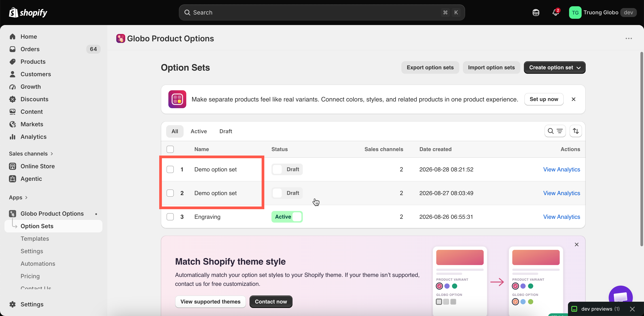The width and height of the screenshot is (644, 316).
Task: Close the dev previews bar
Action: click(x=632, y=309)
